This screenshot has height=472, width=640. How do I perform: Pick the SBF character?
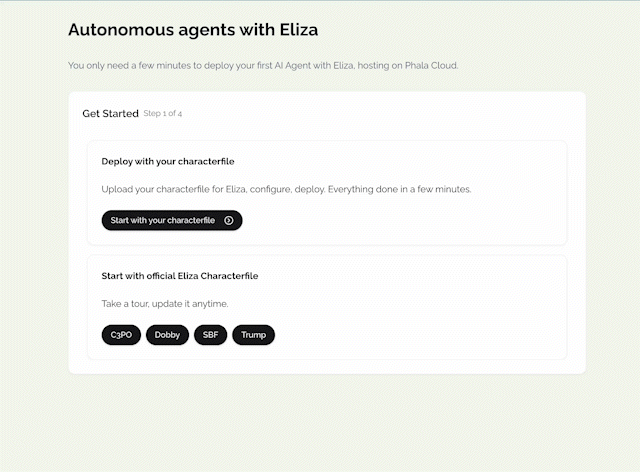tap(210, 335)
